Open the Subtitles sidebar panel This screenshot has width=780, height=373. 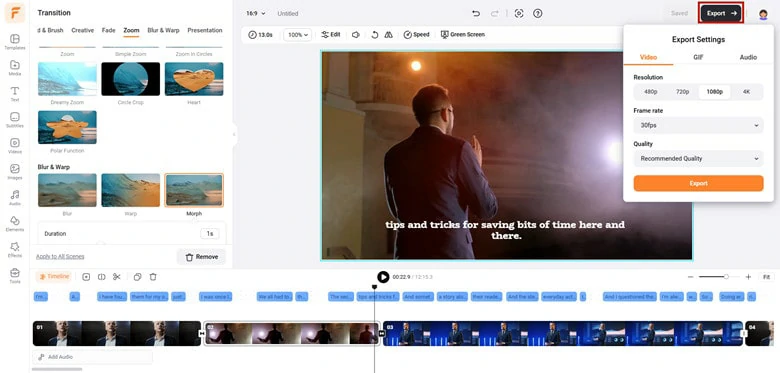click(15, 120)
